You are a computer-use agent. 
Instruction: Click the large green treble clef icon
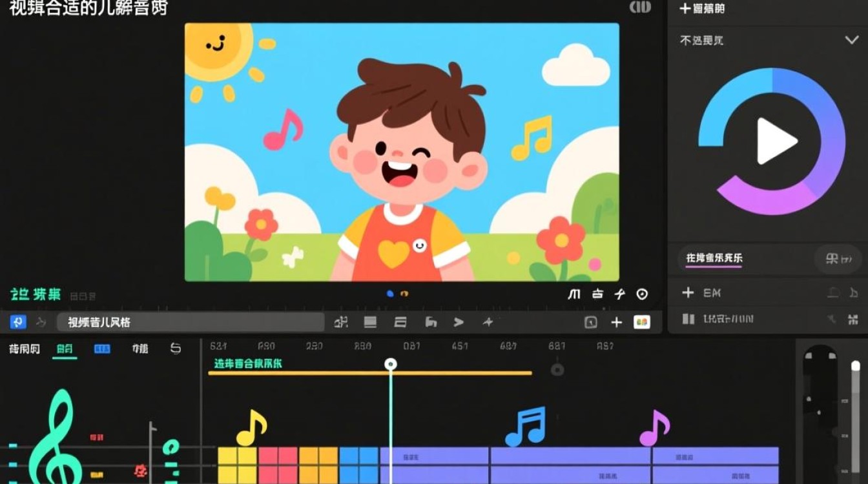point(56,437)
